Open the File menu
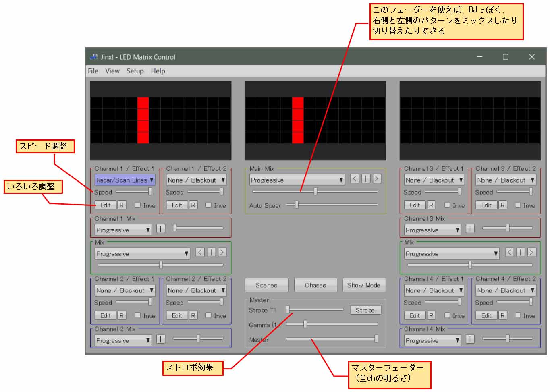Screen dimensions: 550x392 click(93, 71)
